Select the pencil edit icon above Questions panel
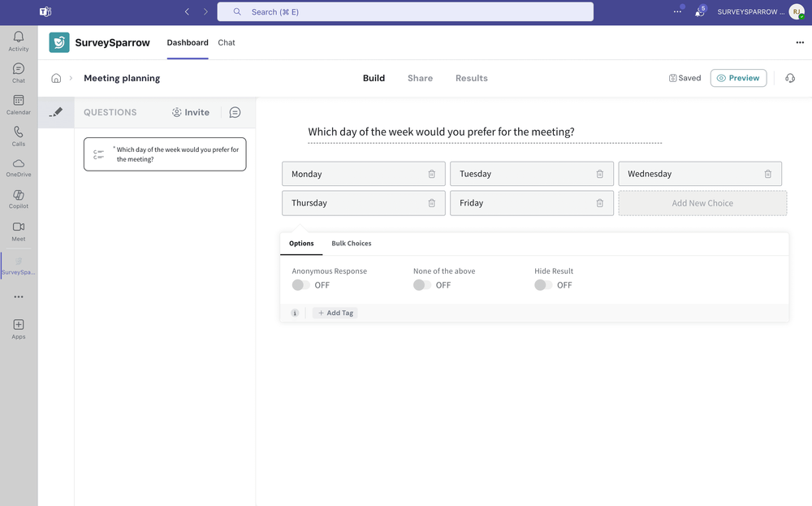812x506 pixels. click(55, 112)
